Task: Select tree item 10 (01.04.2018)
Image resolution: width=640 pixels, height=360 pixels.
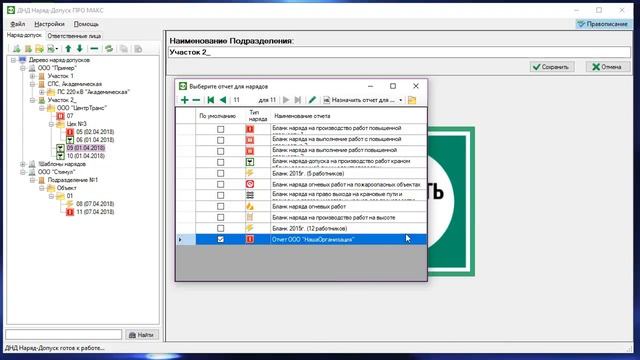Action: tap(85, 156)
